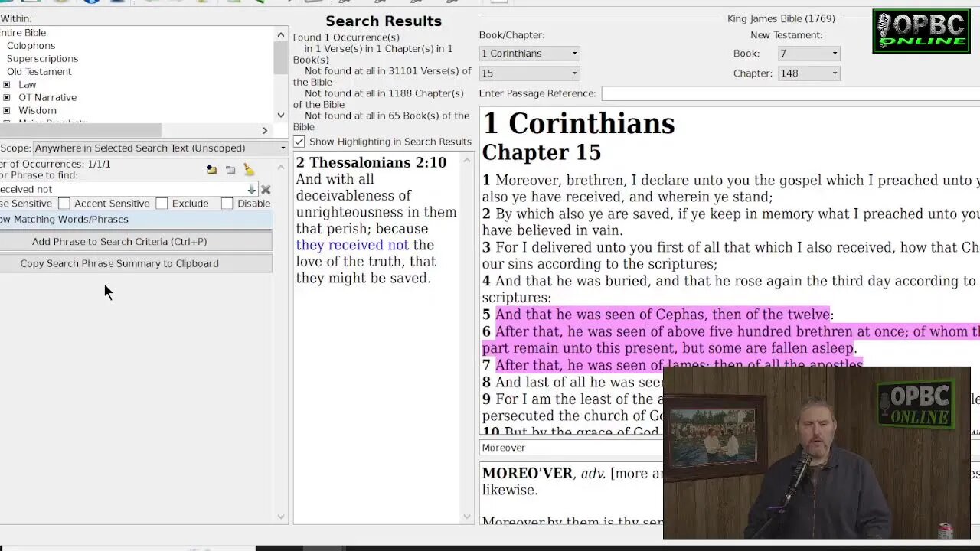Click the Within tree horizontal scrollbar handle
This screenshot has height=551, width=980.
(80, 131)
